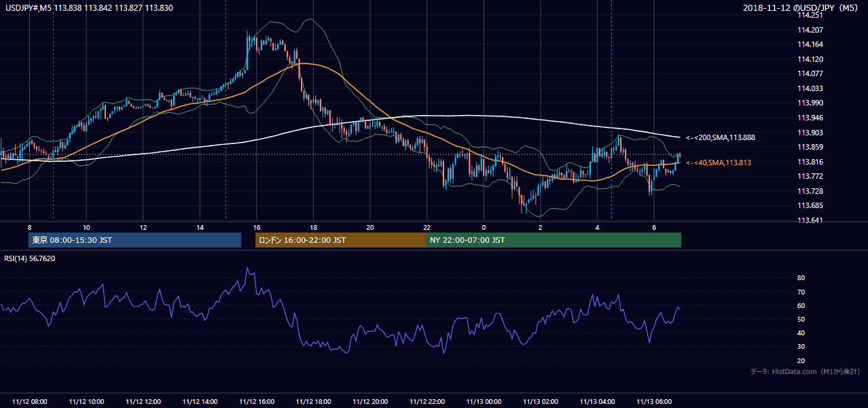The width and height of the screenshot is (868, 408).
Task: Click the 11/13 00:00 date axis label
Action: pos(484,402)
